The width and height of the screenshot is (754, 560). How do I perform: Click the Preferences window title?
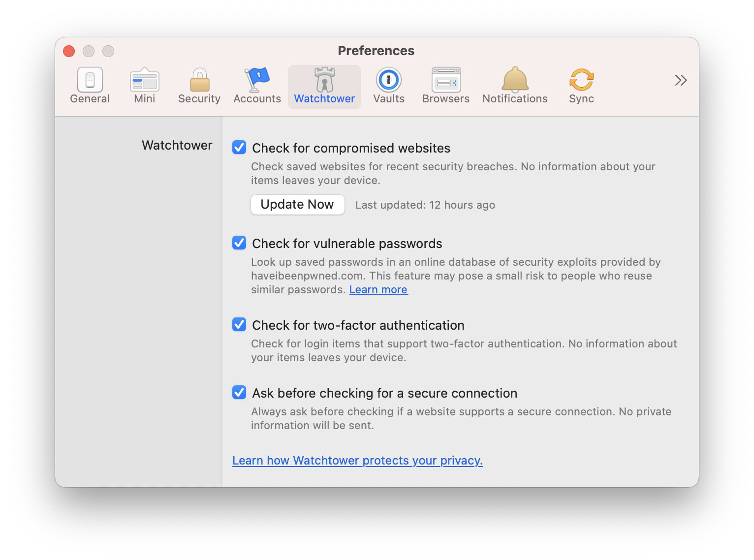[376, 51]
